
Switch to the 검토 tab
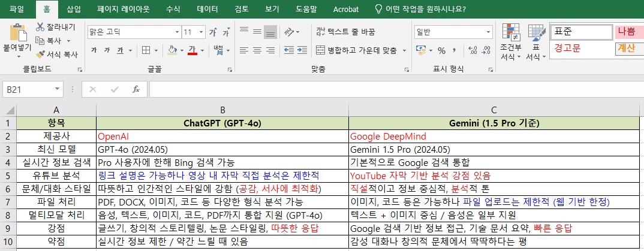tap(242, 9)
